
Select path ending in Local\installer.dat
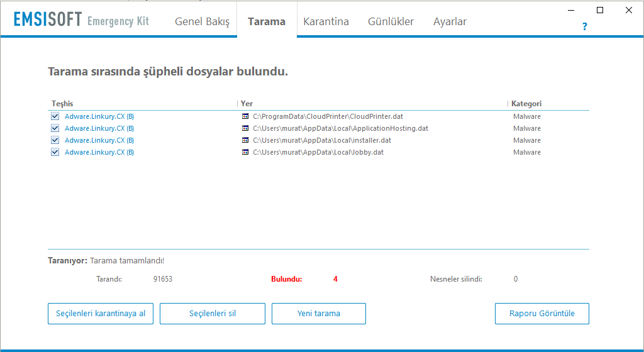pos(322,140)
